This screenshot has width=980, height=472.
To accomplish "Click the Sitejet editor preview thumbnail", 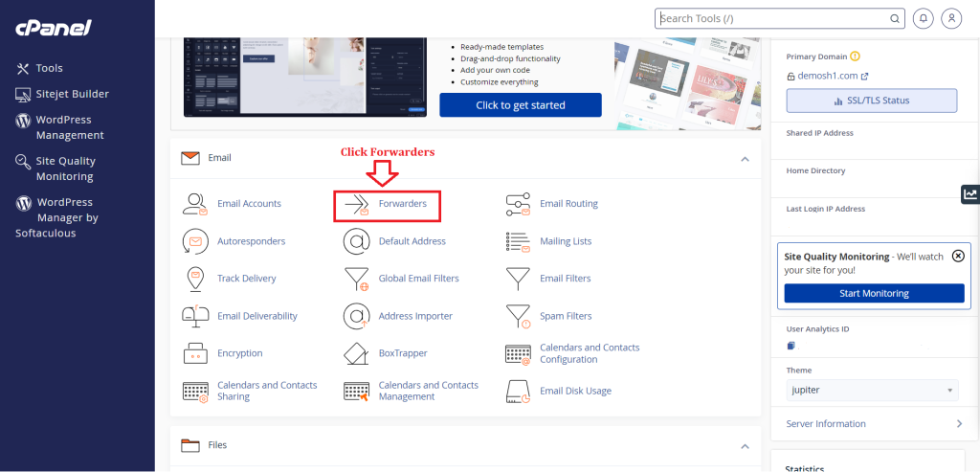I will coord(305,77).
